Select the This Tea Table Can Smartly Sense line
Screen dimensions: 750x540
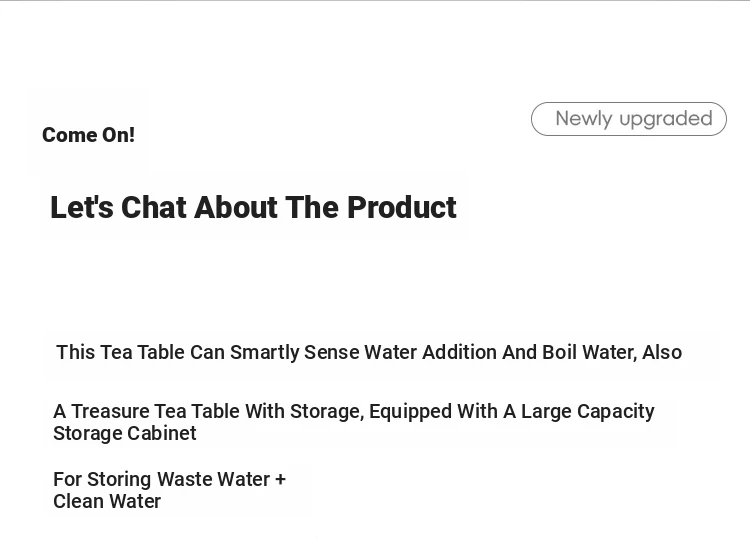point(369,353)
